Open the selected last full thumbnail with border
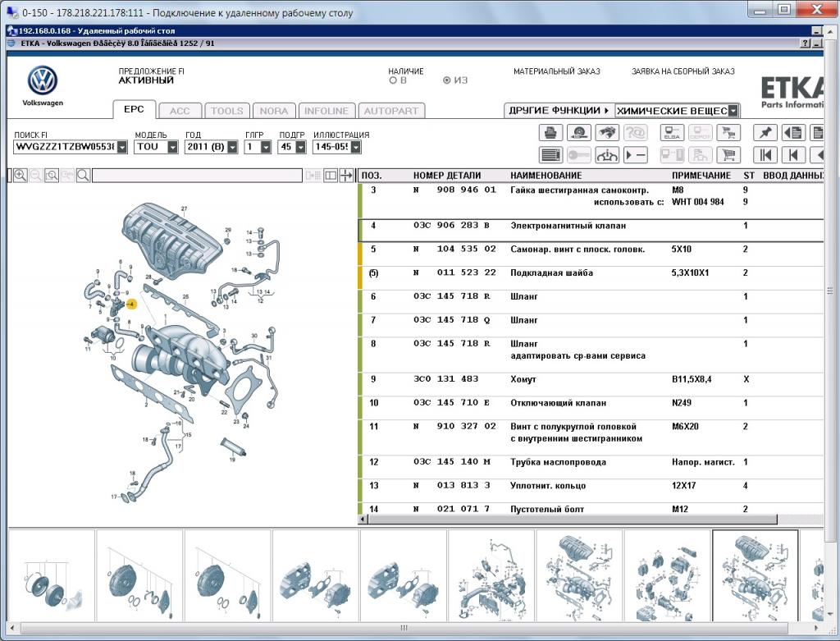Viewport: 840px width, 641px height. pyautogui.click(x=755, y=575)
